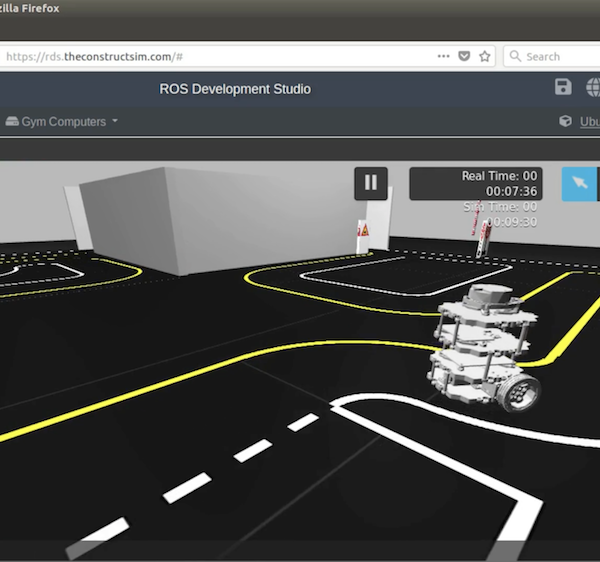Open the Gym Computers dropdown
600x562 pixels.
click(x=62, y=122)
